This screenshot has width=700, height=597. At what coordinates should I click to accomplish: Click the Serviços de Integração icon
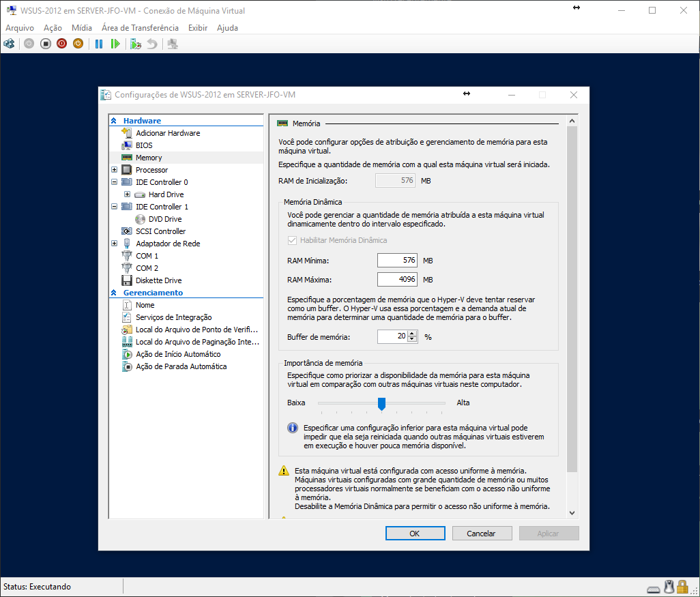click(126, 317)
